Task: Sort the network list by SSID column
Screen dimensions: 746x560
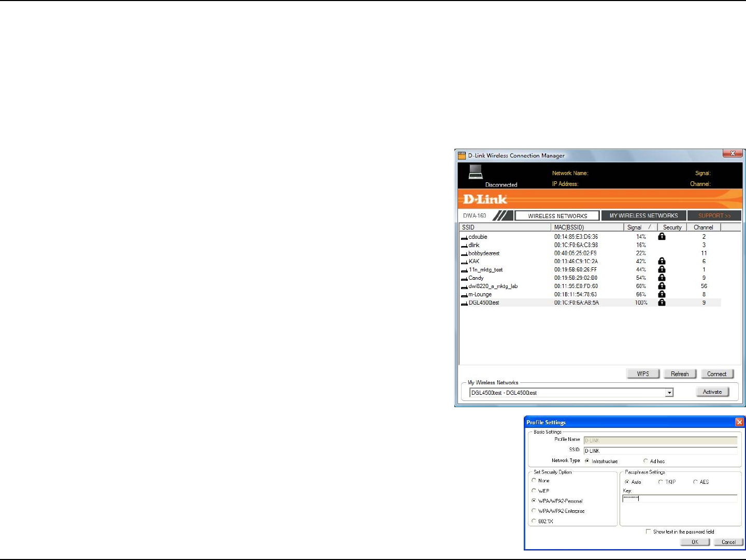Action: tap(505, 227)
